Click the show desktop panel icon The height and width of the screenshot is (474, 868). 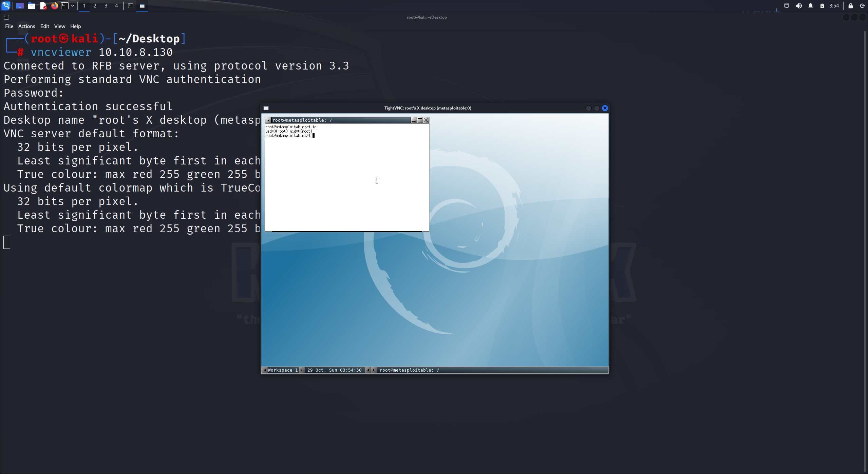click(20, 6)
